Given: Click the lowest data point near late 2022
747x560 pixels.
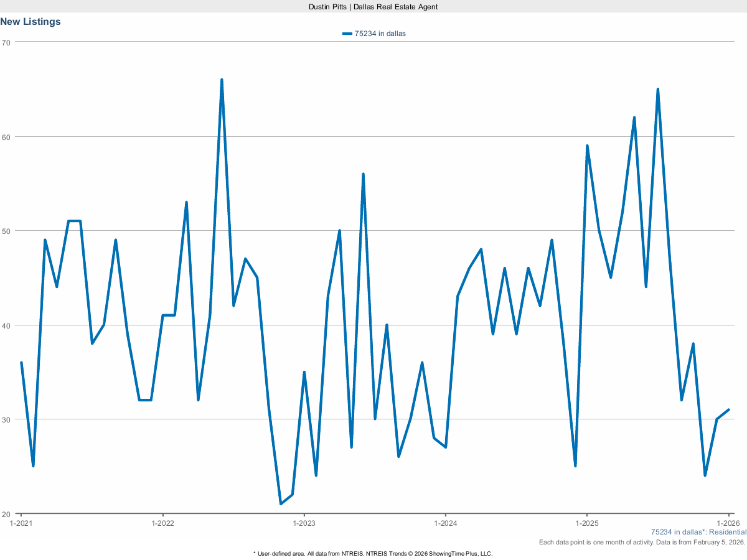Looking at the screenshot, I should [x=281, y=503].
